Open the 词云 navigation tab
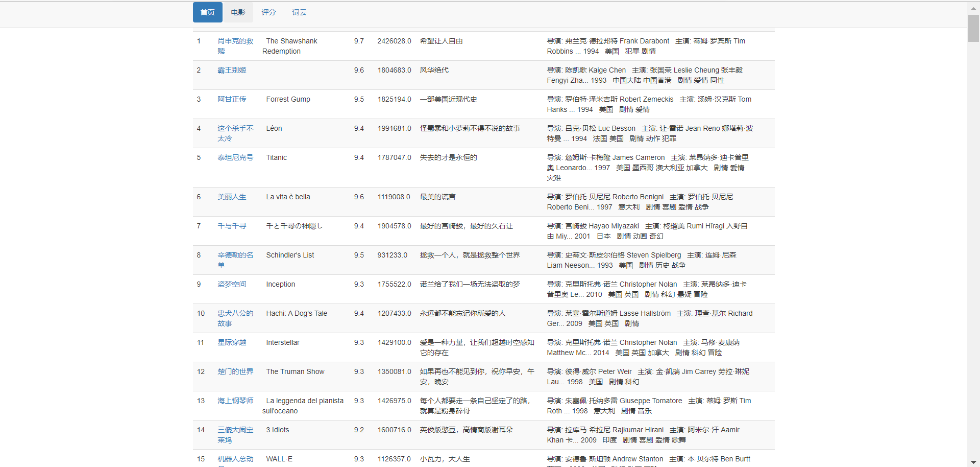The height and width of the screenshot is (467, 980). [299, 12]
